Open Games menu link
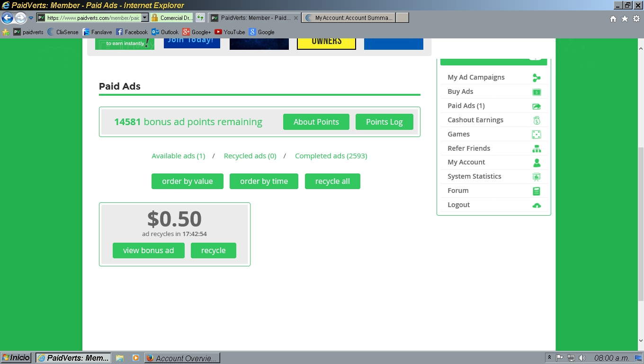This screenshot has height=364, width=644. pos(458,134)
